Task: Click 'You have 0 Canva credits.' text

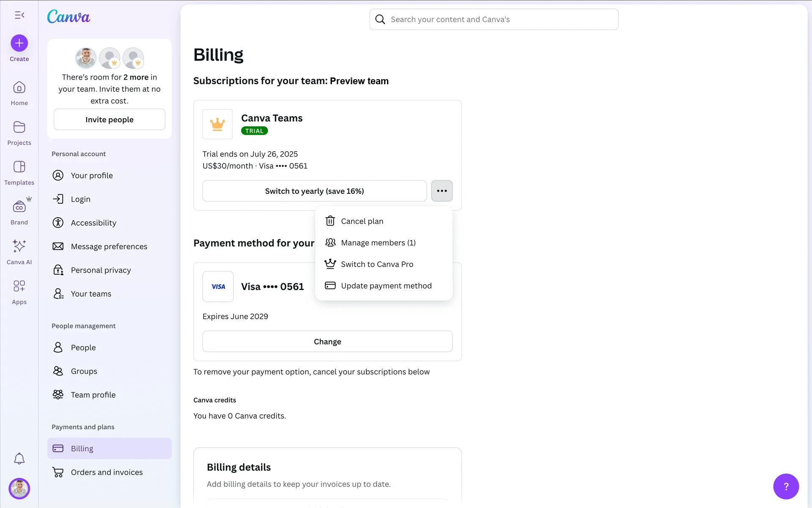Action: pyautogui.click(x=240, y=416)
